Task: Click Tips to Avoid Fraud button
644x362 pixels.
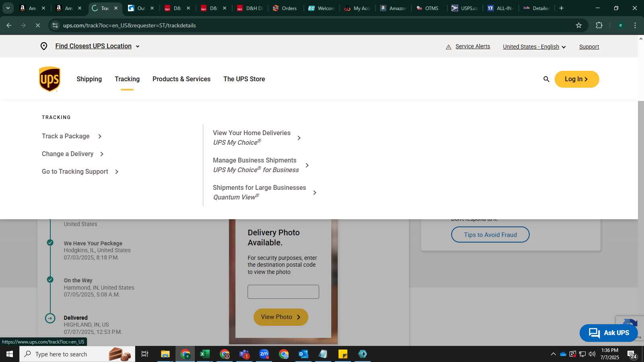Action: click(490, 234)
